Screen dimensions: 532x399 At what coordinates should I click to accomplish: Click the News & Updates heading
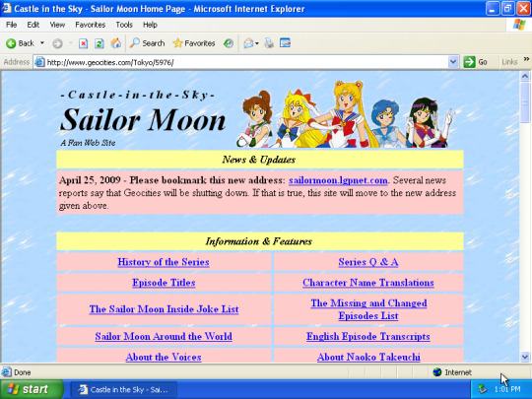coord(259,160)
